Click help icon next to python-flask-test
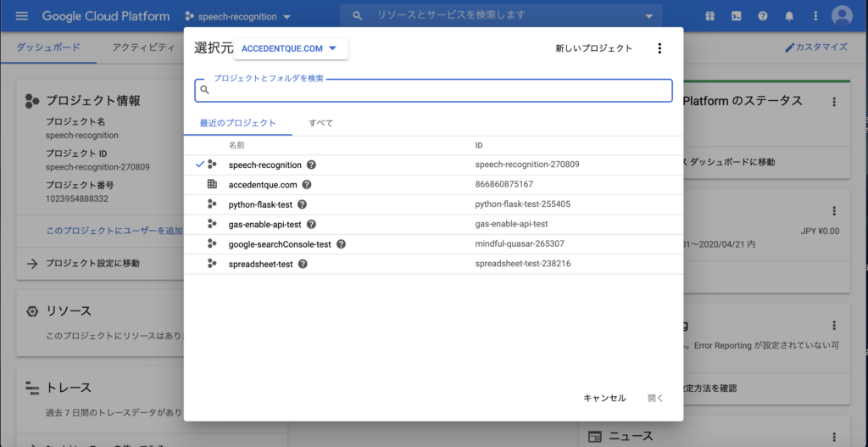 click(303, 204)
